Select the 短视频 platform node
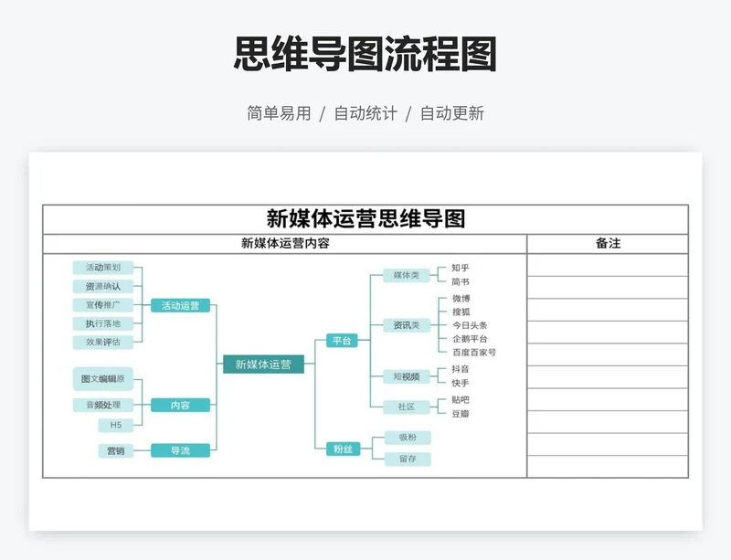The height and width of the screenshot is (560, 731). click(x=407, y=376)
